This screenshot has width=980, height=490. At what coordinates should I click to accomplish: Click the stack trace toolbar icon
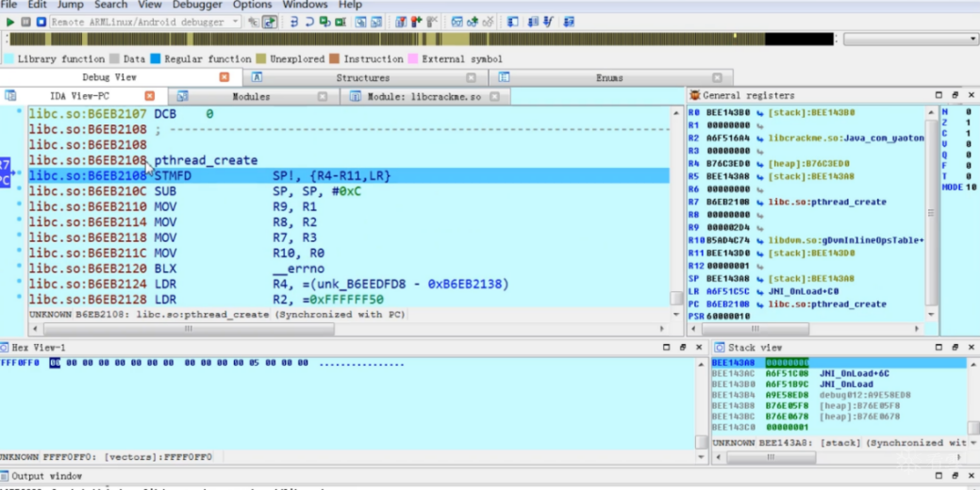click(512, 22)
